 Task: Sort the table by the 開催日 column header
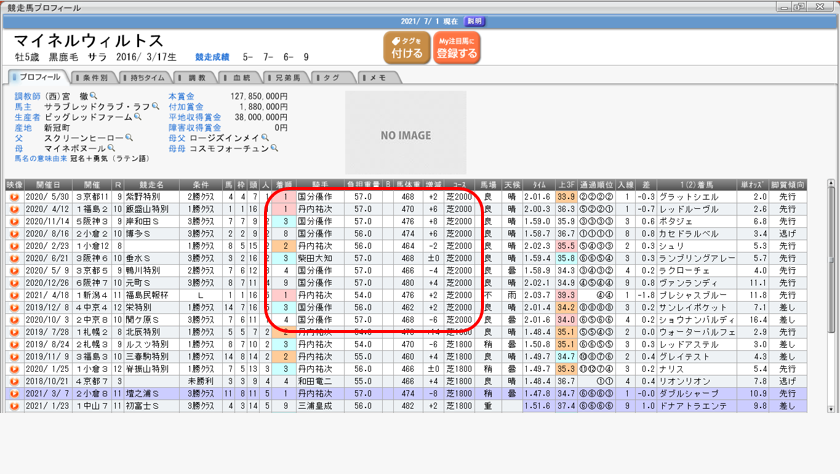pyautogui.click(x=47, y=185)
